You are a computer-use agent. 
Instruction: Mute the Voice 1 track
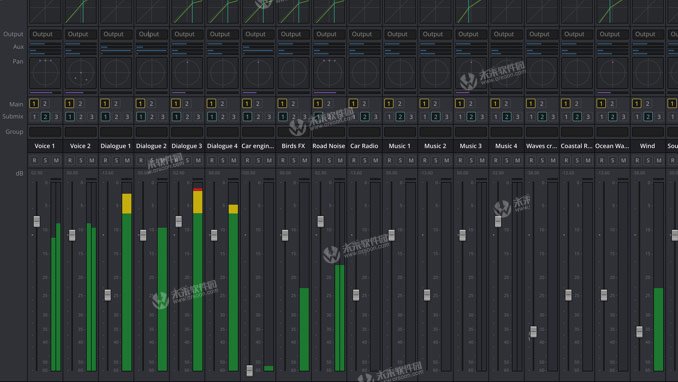pos(56,161)
